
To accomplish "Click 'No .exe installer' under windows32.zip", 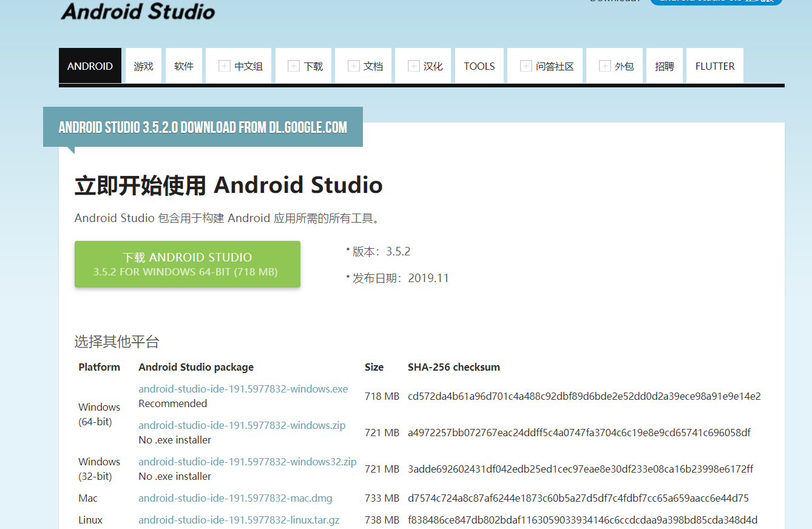I will point(175,476).
